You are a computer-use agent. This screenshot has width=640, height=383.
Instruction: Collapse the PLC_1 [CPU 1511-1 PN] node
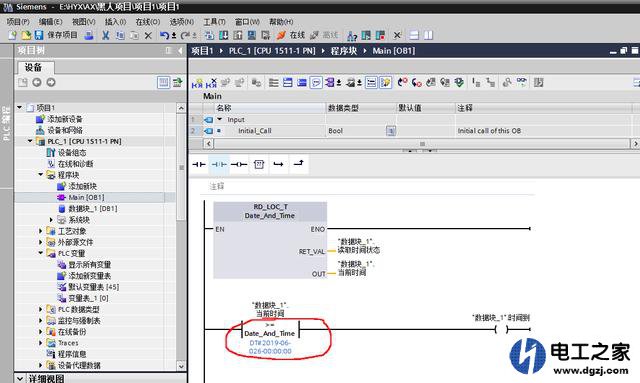point(30,141)
